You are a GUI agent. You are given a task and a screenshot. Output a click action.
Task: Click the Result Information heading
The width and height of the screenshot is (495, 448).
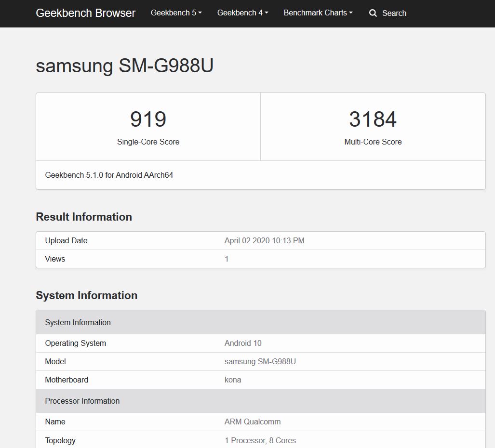[x=84, y=217]
